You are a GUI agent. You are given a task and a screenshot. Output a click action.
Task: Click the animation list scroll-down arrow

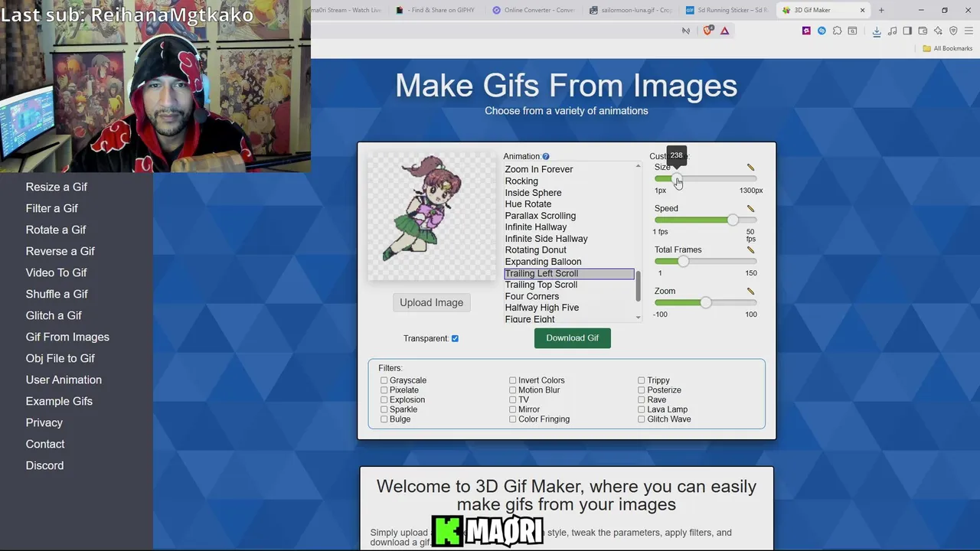(x=638, y=318)
